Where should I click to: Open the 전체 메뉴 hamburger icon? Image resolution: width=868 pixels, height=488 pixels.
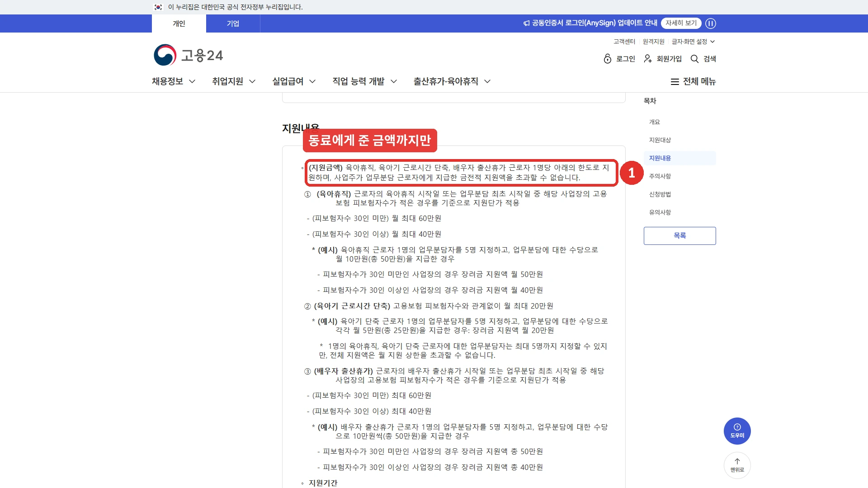(675, 82)
